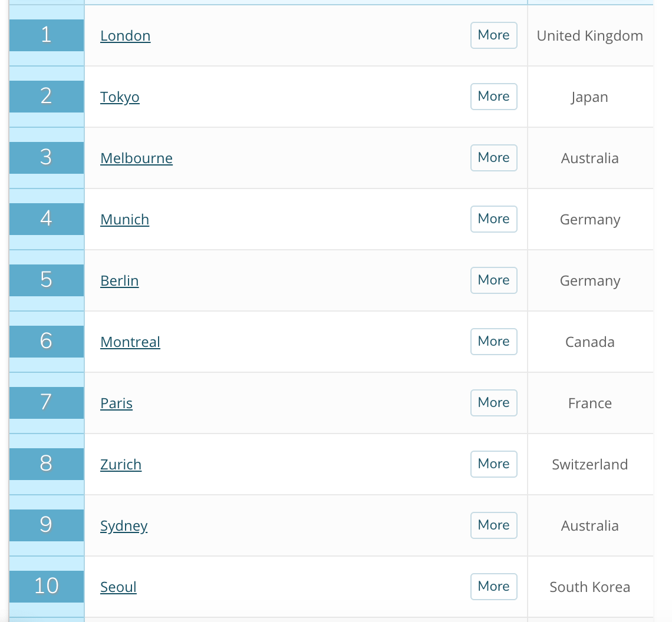Click the More button beside Berlin
The height and width of the screenshot is (622, 672).
click(x=493, y=280)
